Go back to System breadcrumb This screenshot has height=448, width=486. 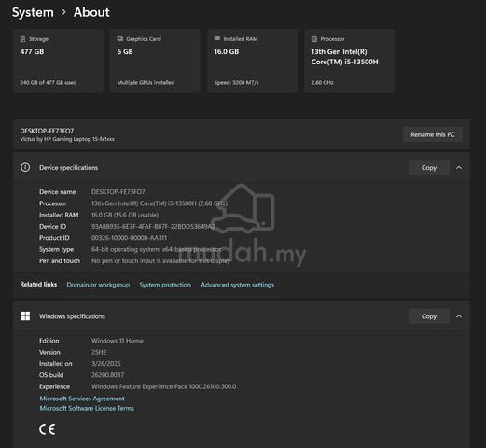[x=33, y=12]
